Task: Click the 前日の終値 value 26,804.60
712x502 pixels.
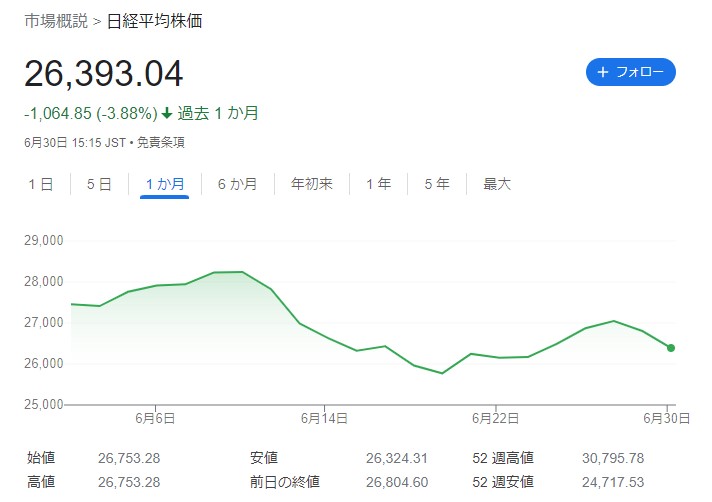Action: 397,482
